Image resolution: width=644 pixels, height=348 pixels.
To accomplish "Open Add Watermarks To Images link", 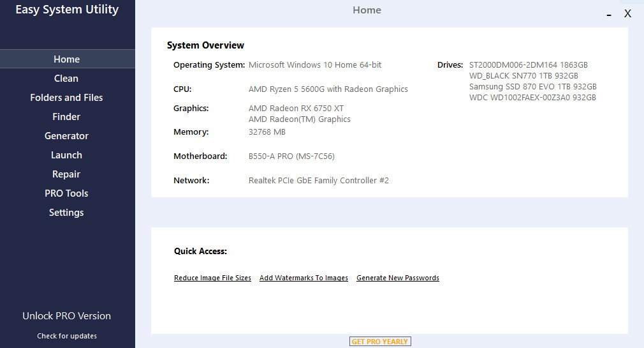I will pos(304,278).
